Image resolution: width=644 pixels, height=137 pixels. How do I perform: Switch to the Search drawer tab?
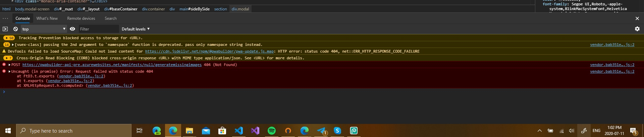point(111,18)
